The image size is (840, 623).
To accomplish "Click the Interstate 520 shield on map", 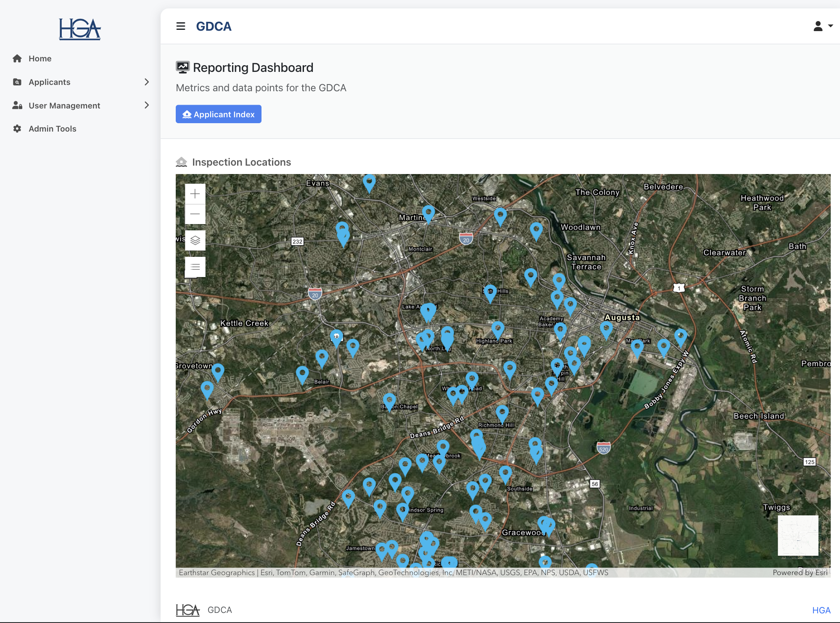I will coord(603,448).
